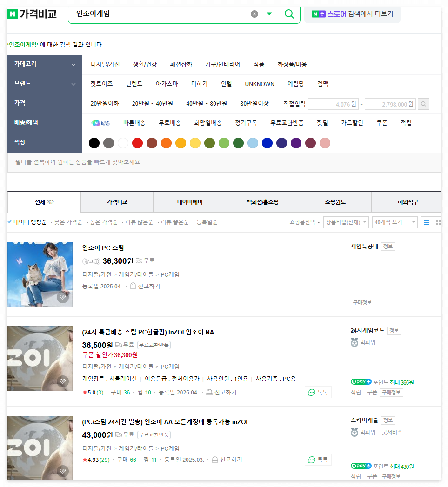Select the sky blue color swatch
Image resolution: width=448 pixels, height=487 pixels.
click(x=253, y=143)
